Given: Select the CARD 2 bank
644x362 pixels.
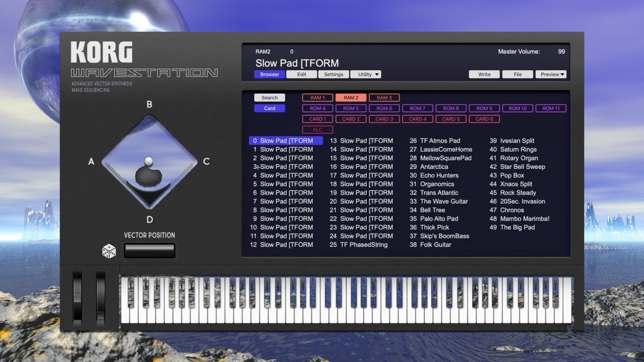Looking at the screenshot, I should point(351,119).
